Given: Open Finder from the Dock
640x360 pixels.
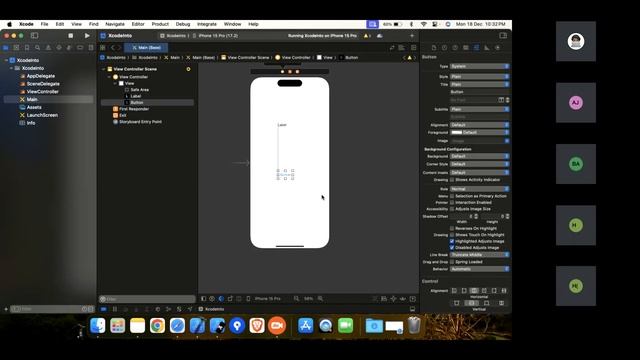Looking at the screenshot, I should pos(98,326).
